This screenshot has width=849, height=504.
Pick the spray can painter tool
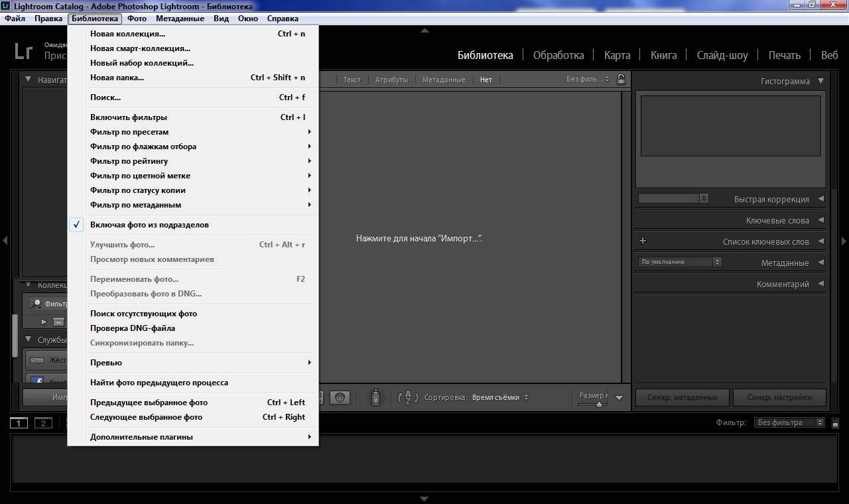(x=375, y=397)
